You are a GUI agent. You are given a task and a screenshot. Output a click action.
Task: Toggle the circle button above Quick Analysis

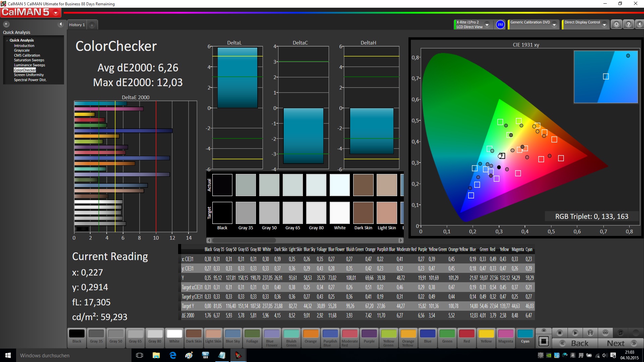(6, 24)
